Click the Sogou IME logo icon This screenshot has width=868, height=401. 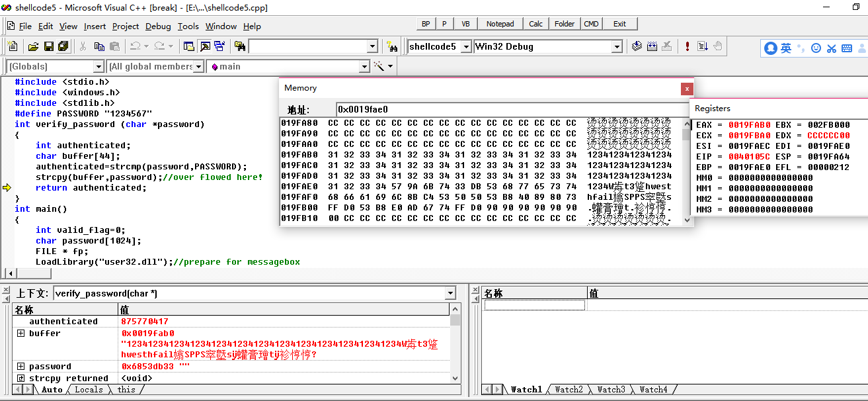click(771, 48)
